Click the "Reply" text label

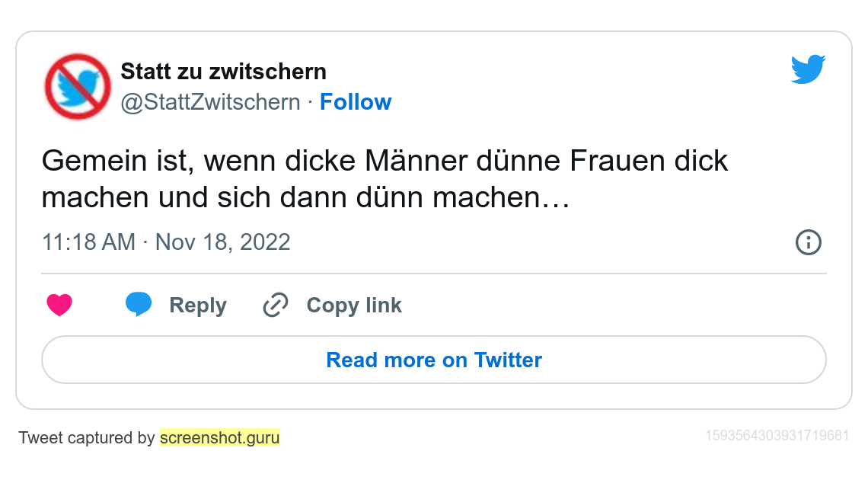(x=198, y=306)
